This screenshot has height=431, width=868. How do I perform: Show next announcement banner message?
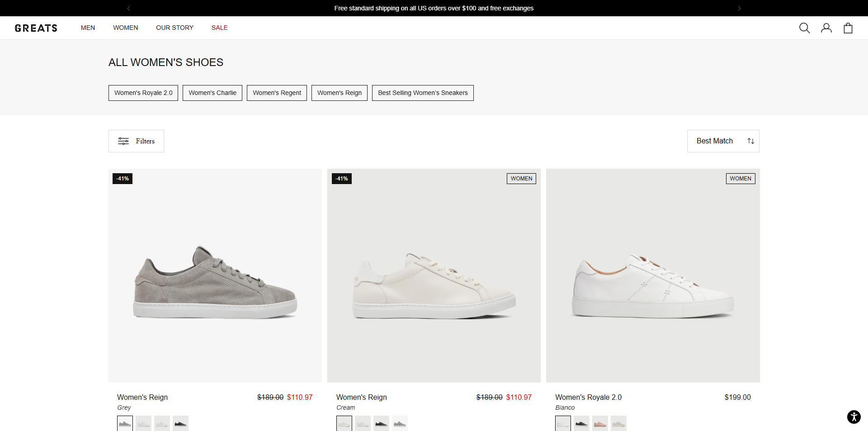[739, 8]
